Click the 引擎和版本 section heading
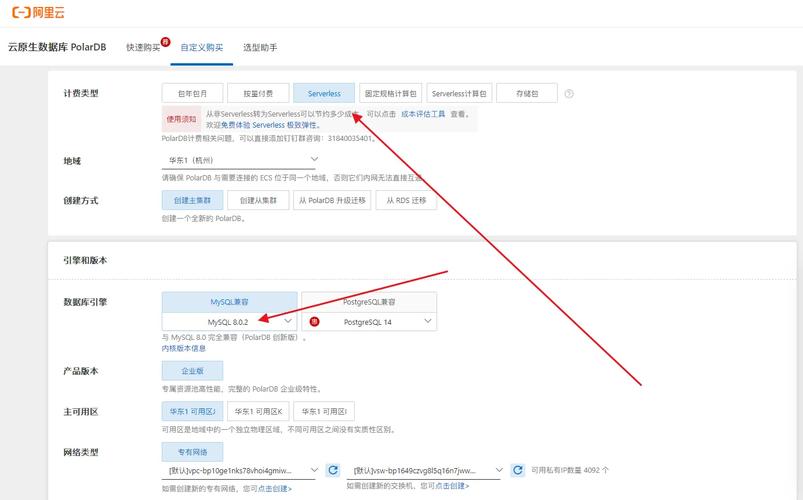Image resolution: width=803 pixels, height=500 pixels. pos(85,260)
